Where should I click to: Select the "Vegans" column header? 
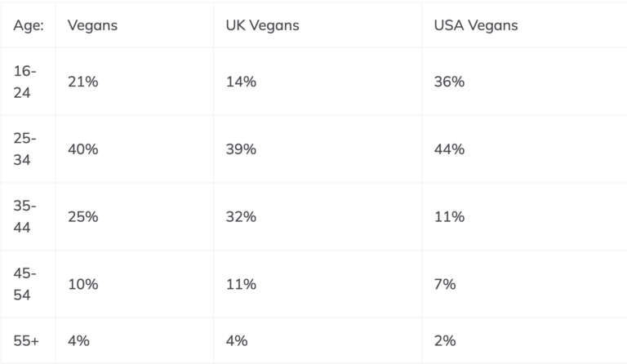(x=93, y=25)
